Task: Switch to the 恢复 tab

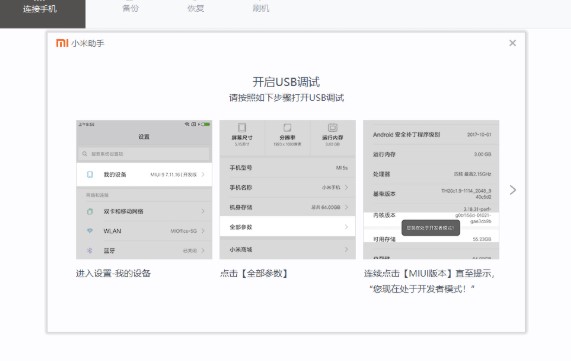Action: (196, 8)
